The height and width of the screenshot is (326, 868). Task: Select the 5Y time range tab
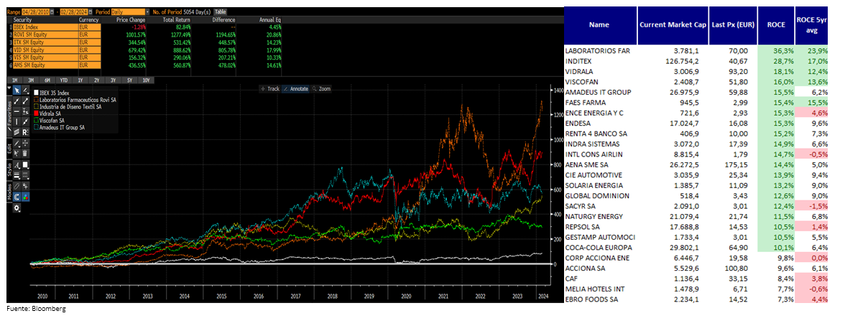click(x=129, y=80)
